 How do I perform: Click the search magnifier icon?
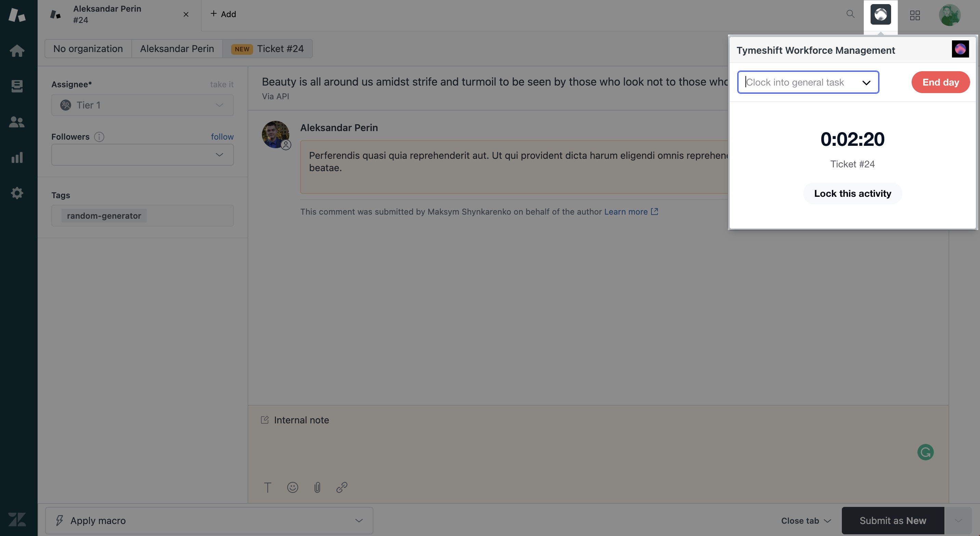click(850, 14)
